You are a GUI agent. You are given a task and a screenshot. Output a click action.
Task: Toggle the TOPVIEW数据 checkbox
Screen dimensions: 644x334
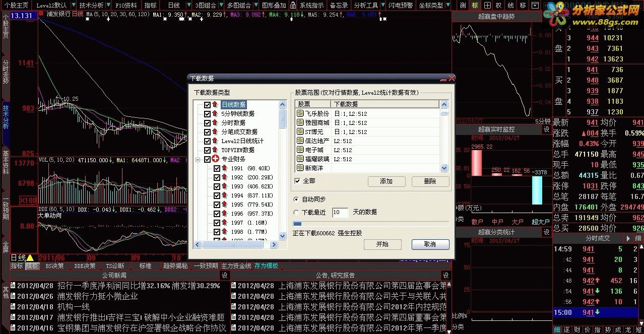click(x=207, y=150)
